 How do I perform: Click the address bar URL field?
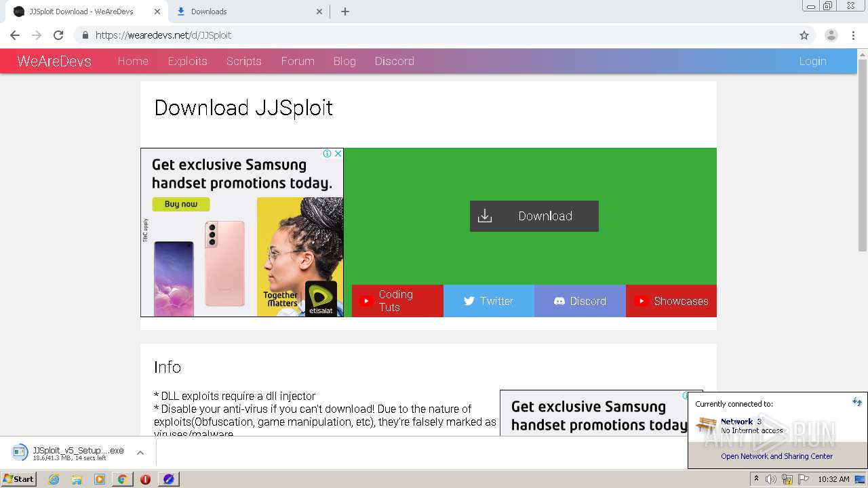pos(434,35)
